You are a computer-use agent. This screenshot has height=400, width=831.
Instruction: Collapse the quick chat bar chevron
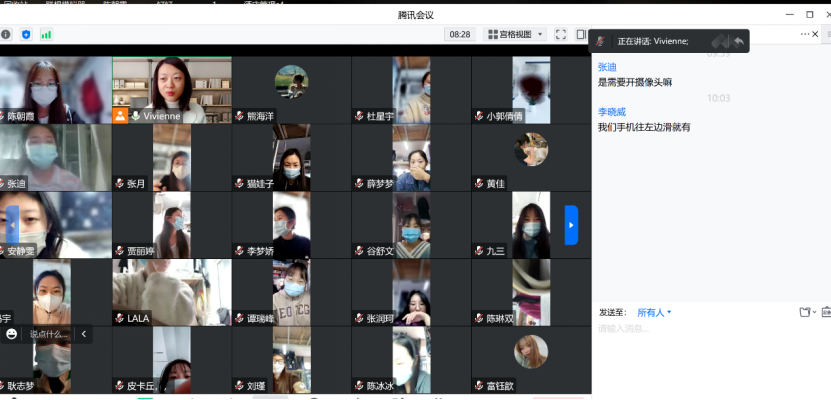[x=83, y=334]
